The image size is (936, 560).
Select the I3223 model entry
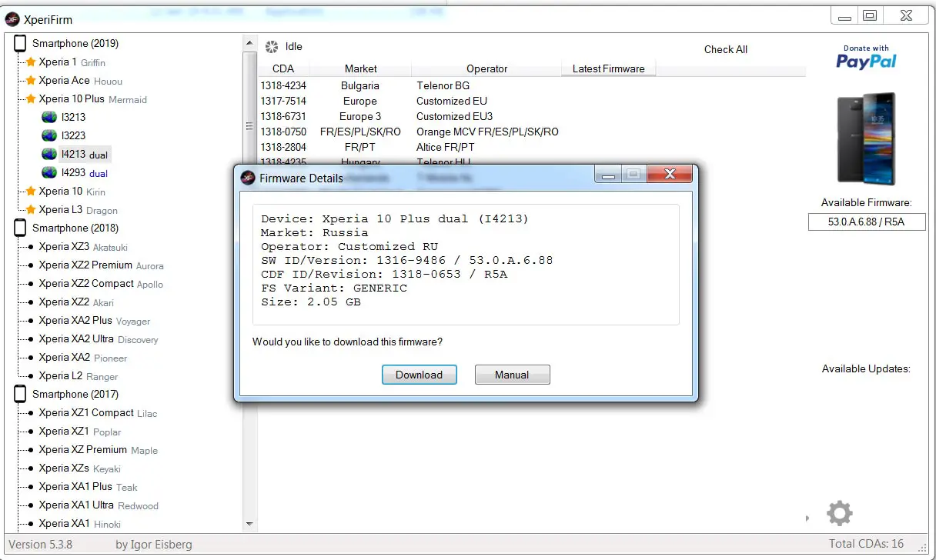pos(74,136)
